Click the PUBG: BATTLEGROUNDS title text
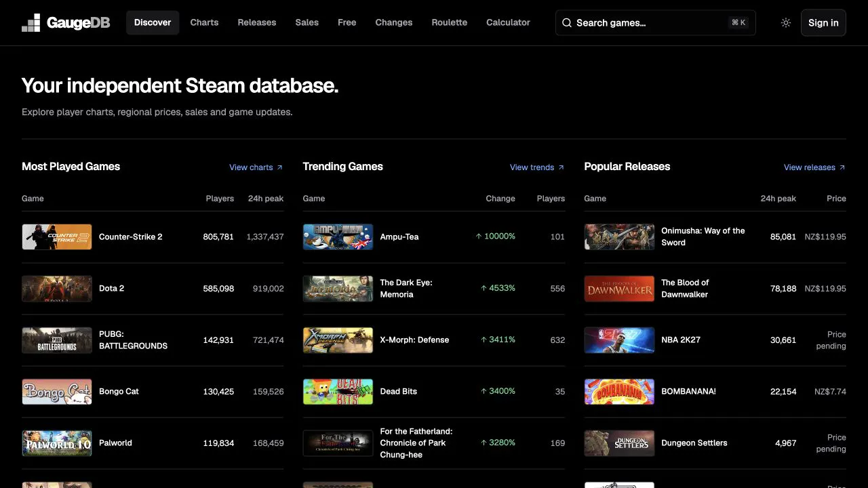Viewport: 868px width, 488px height. [134, 340]
